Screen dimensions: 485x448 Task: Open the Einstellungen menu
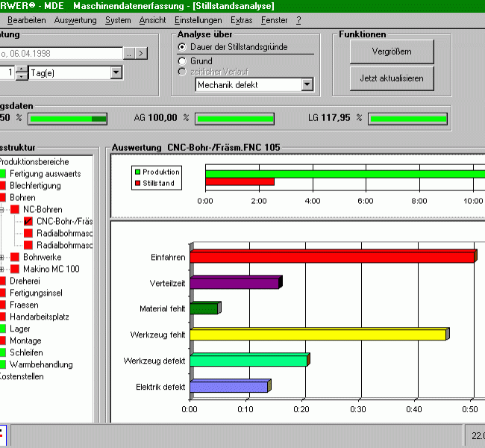coord(198,20)
